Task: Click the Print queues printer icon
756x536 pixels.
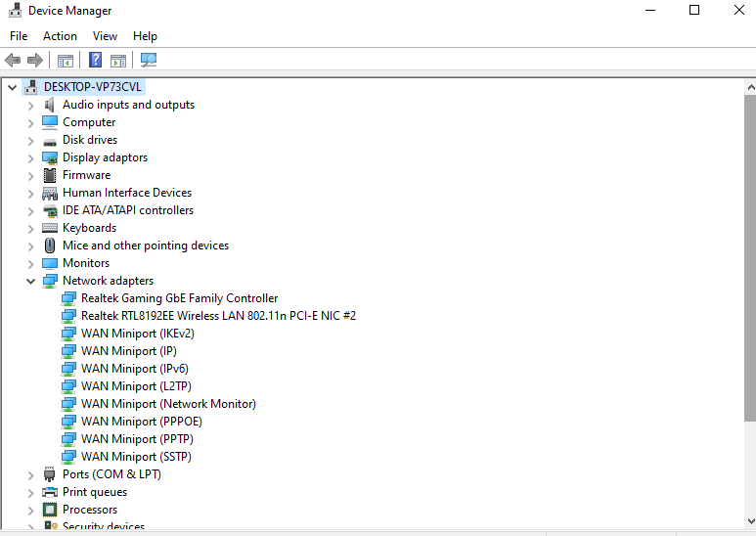Action: (50, 492)
